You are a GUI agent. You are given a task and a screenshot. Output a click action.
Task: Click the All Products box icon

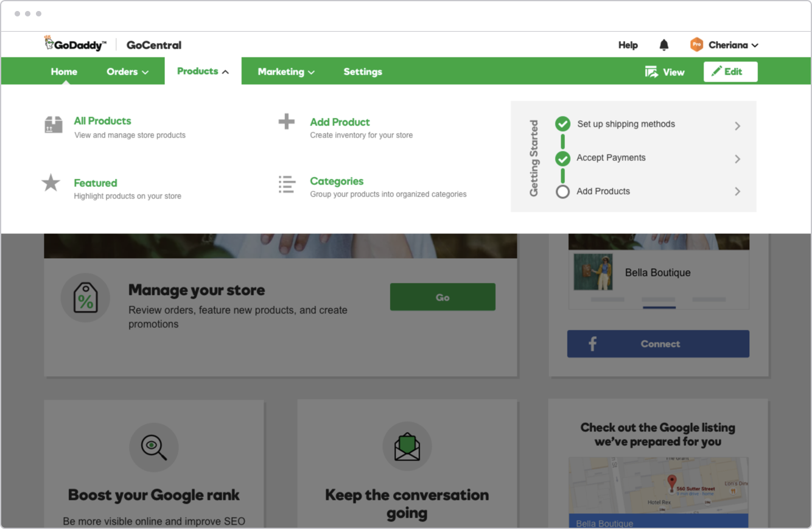pos(54,125)
